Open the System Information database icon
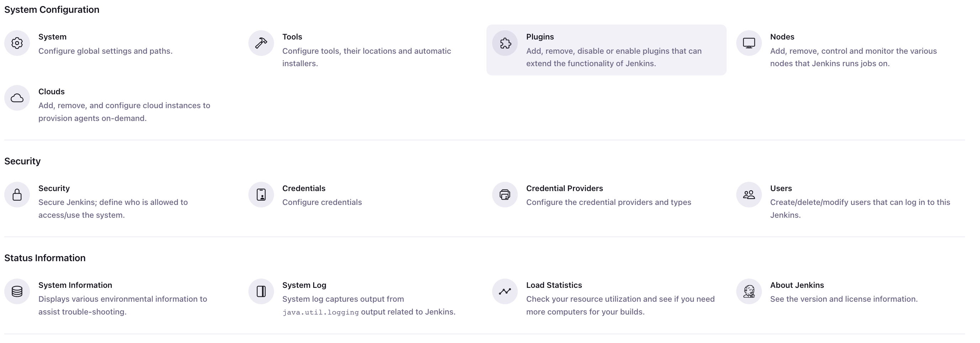This screenshot has width=980, height=343. (17, 291)
